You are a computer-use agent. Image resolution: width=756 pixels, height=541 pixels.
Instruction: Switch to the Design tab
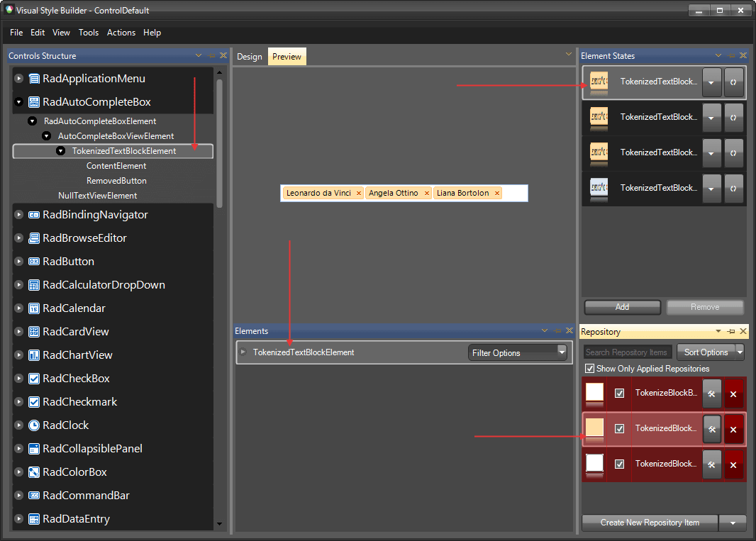point(250,55)
